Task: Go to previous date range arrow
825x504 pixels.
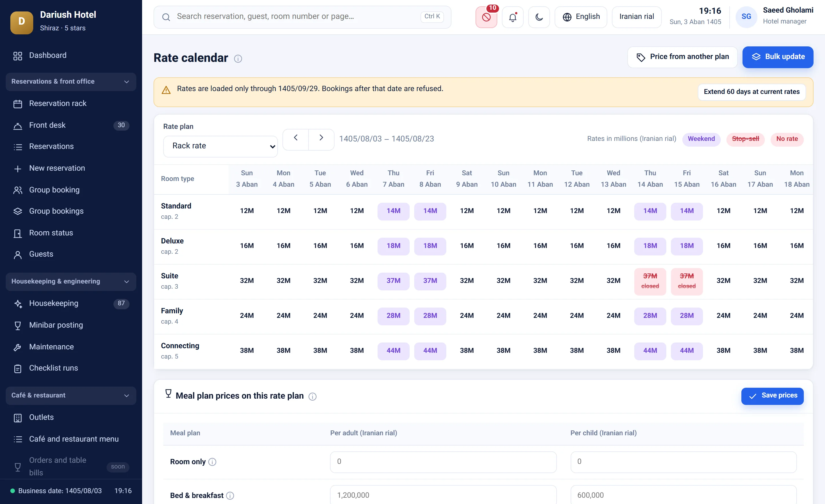Action: coord(296,139)
